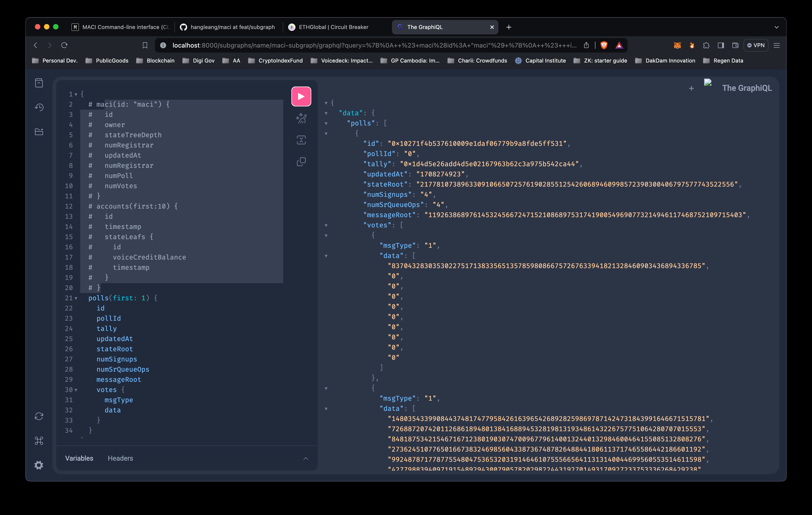
Task: Toggle the browser sidebar panel icon
Action: [721, 45]
